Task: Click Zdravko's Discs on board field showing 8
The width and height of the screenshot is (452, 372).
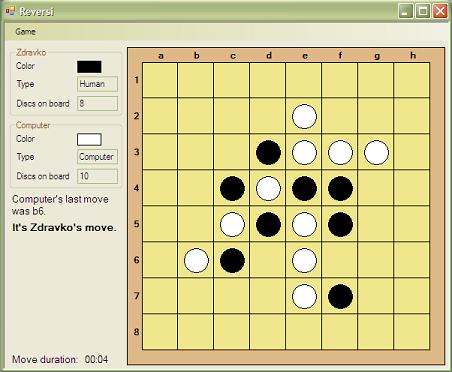Action: [97, 103]
